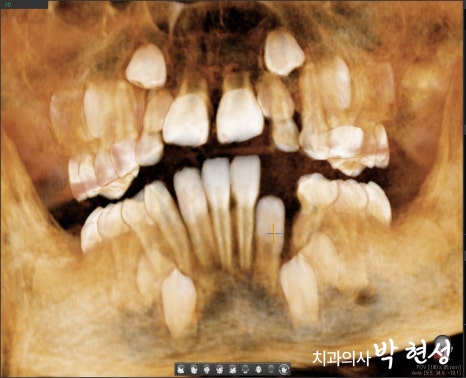Click the 박현성 name watermark

(413, 353)
